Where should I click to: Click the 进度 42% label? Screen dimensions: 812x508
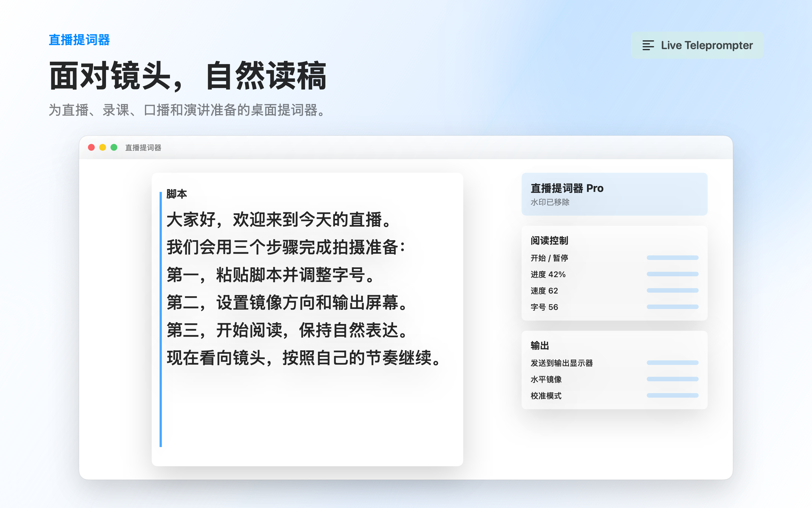548,275
